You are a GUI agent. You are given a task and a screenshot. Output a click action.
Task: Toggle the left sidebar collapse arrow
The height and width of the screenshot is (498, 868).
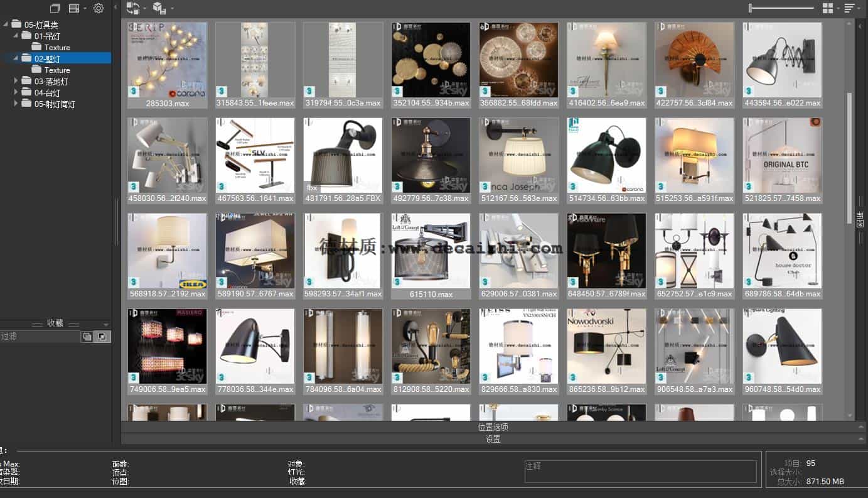[116, 8]
